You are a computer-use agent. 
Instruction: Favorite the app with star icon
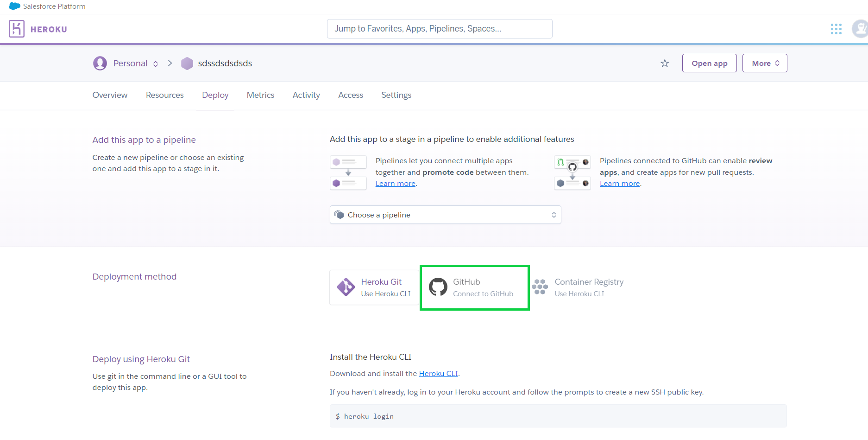665,64
